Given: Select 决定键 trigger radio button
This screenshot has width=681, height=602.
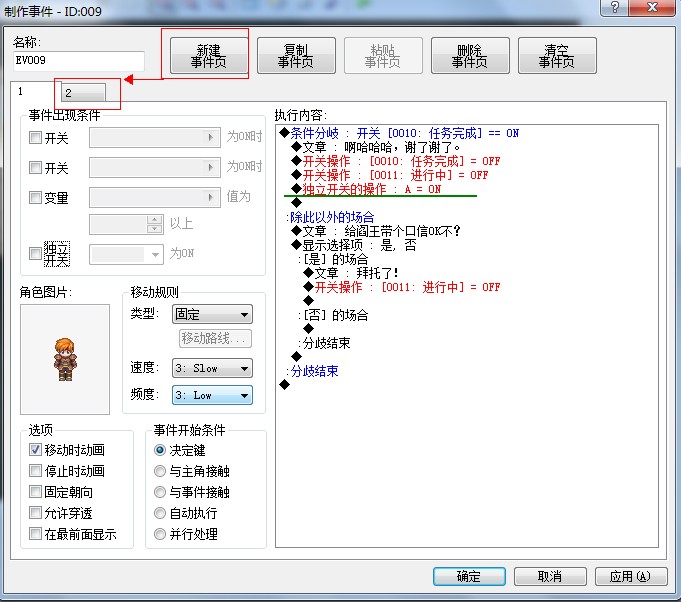Looking at the screenshot, I should [x=160, y=450].
